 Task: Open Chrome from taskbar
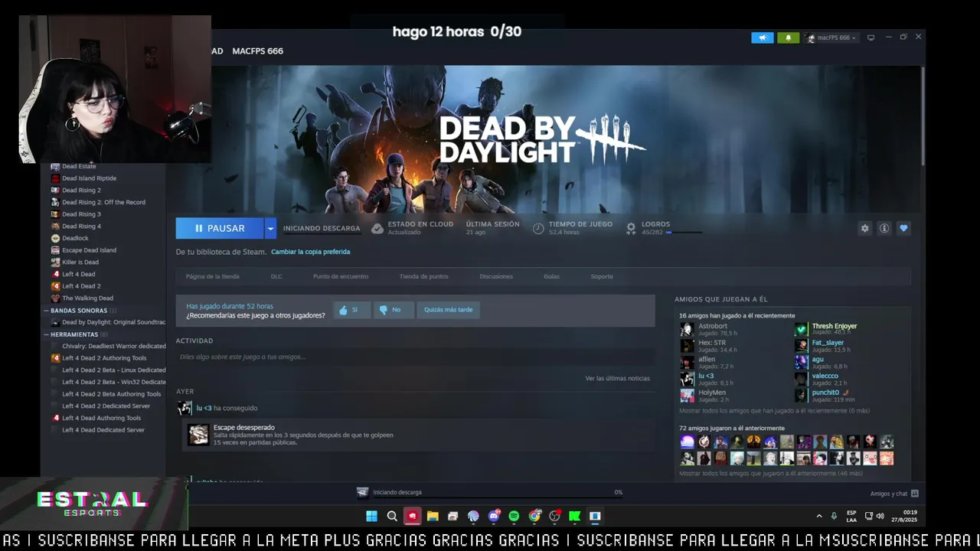534,516
